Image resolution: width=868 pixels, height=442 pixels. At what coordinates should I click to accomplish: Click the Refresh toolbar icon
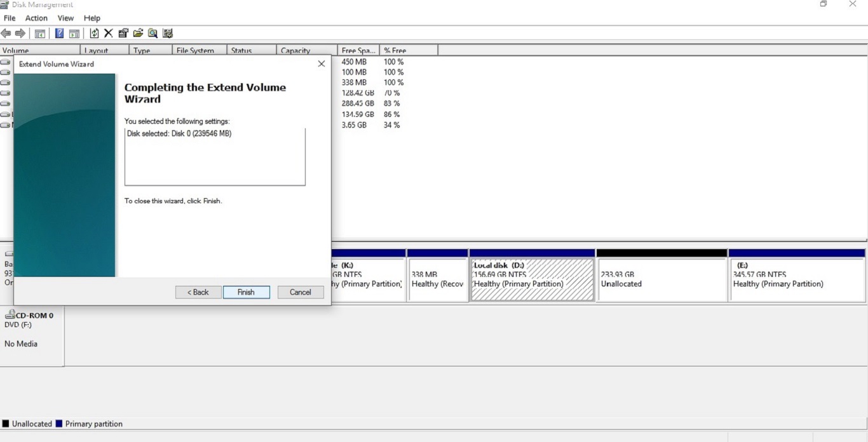(94, 33)
